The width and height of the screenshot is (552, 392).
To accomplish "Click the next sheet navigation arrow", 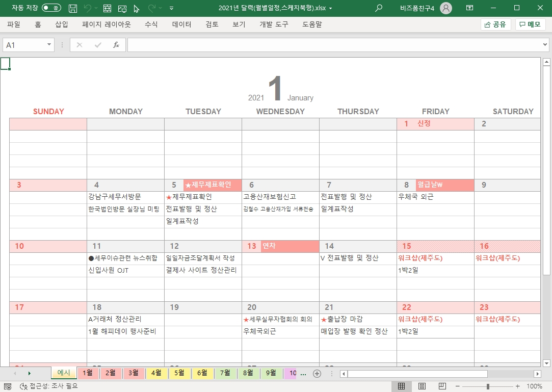I will pyautogui.click(x=29, y=373).
